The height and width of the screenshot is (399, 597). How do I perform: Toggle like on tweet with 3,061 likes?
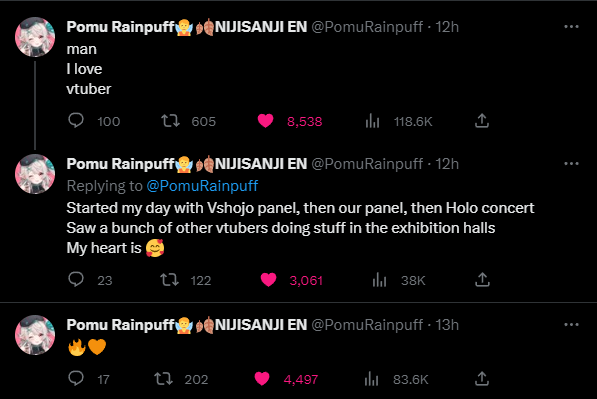tap(268, 280)
